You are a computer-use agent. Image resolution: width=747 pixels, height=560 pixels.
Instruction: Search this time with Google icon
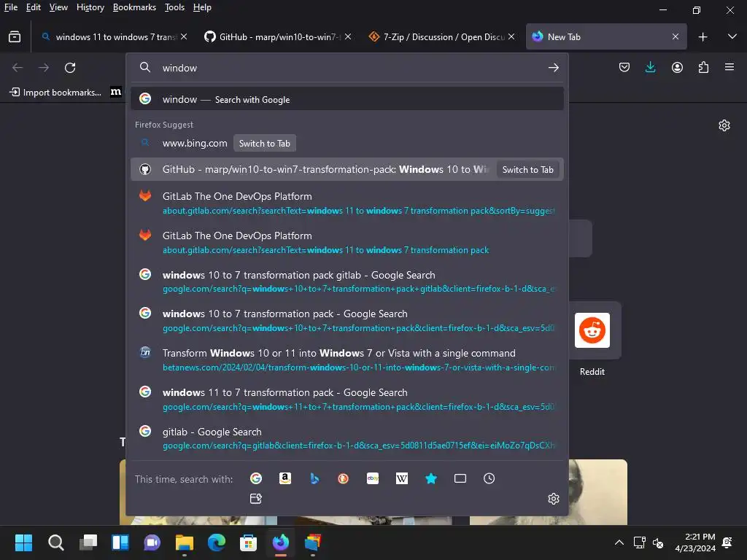[x=256, y=478]
